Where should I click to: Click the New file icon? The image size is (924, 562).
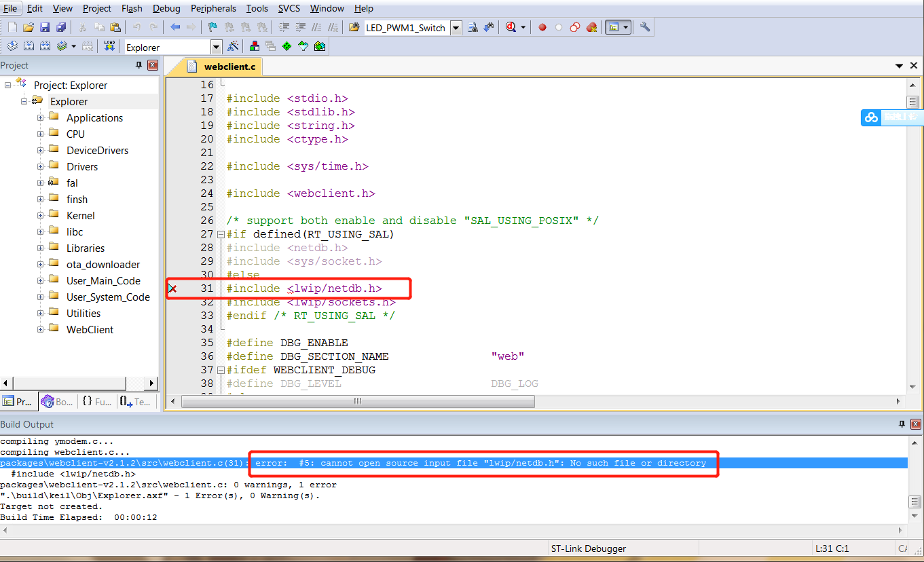tap(12, 27)
